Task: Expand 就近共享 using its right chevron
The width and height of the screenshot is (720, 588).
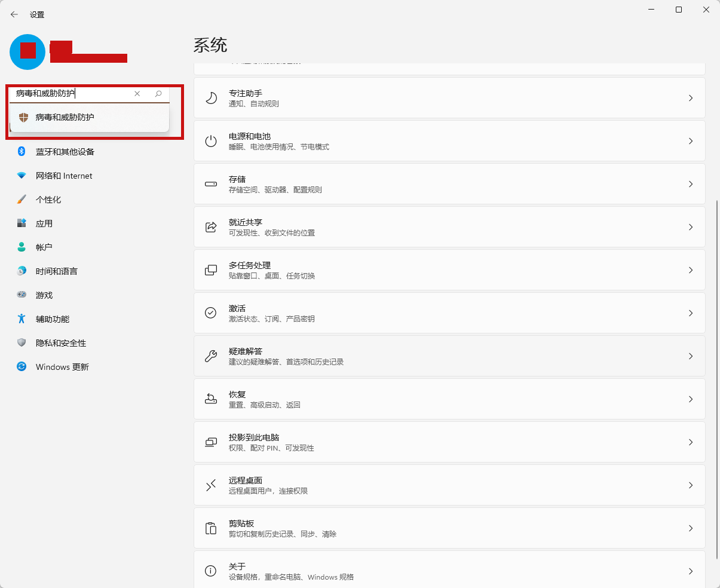Action: coord(691,227)
